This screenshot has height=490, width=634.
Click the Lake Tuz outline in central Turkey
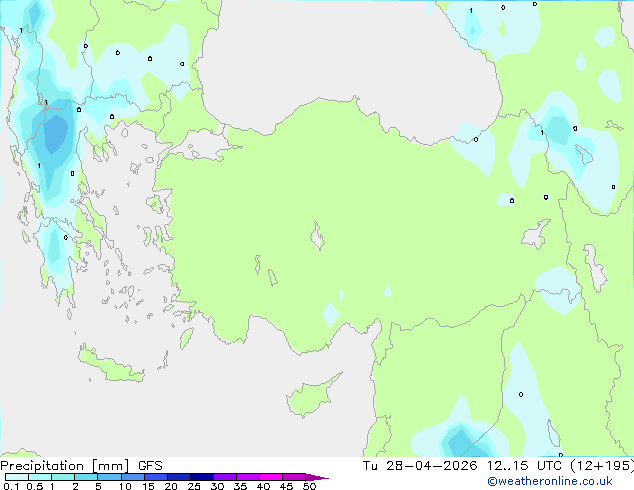(317, 236)
